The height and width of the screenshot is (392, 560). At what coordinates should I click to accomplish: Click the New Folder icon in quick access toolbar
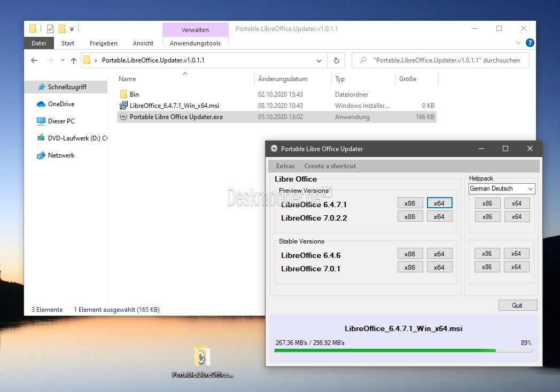[x=62, y=28]
